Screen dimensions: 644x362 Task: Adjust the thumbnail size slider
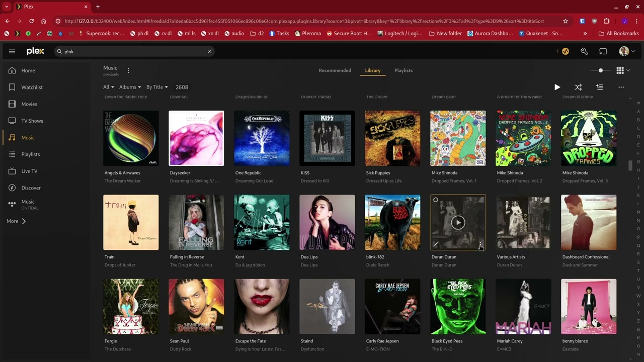coord(600,70)
